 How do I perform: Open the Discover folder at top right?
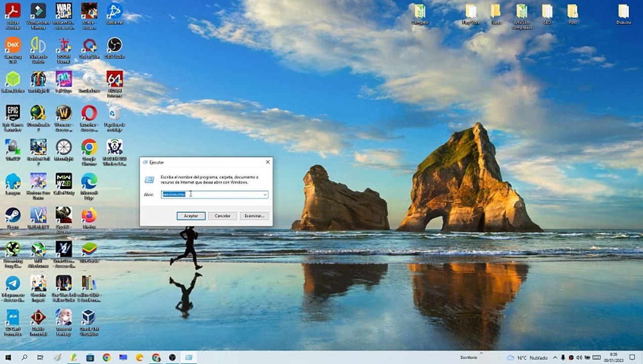click(x=623, y=14)
